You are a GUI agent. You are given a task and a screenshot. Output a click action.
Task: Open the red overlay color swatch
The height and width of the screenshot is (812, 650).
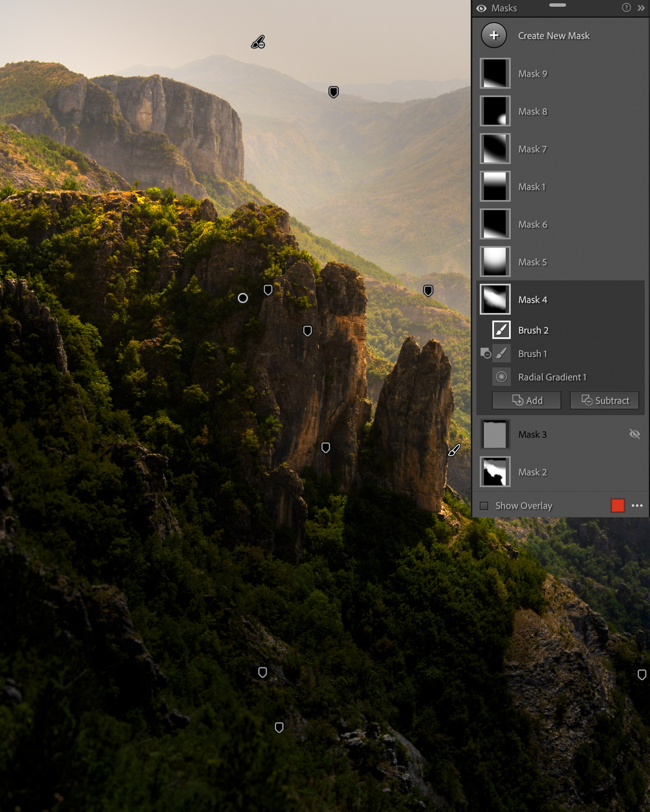[x=617, y=506]
